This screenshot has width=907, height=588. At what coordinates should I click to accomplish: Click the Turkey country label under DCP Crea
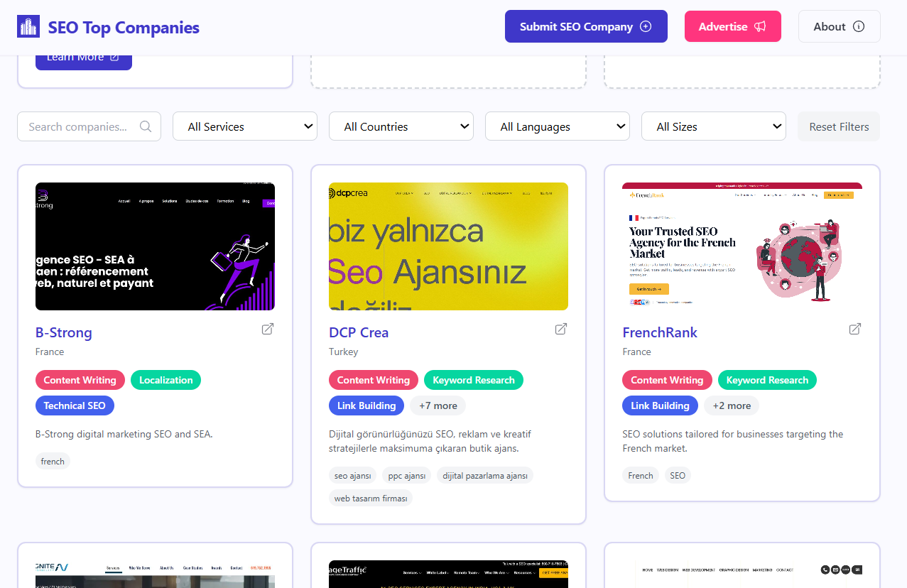tap(344, 352)
